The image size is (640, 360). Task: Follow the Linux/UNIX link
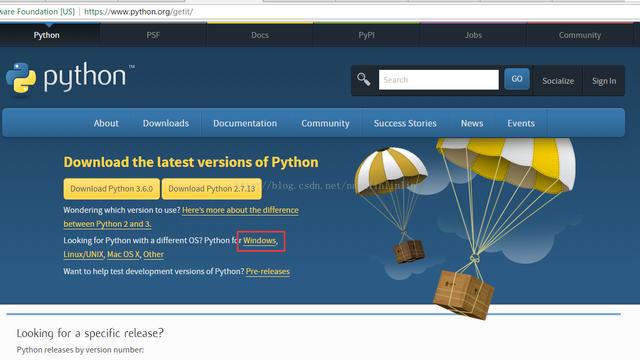pyautogui.click(x=84, y=254)
